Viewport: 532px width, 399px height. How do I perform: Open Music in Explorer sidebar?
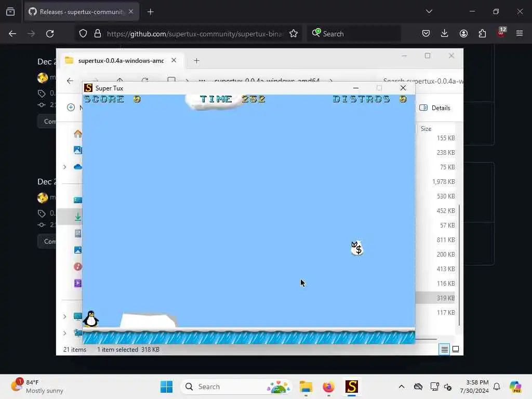click(x=78, y=267)
